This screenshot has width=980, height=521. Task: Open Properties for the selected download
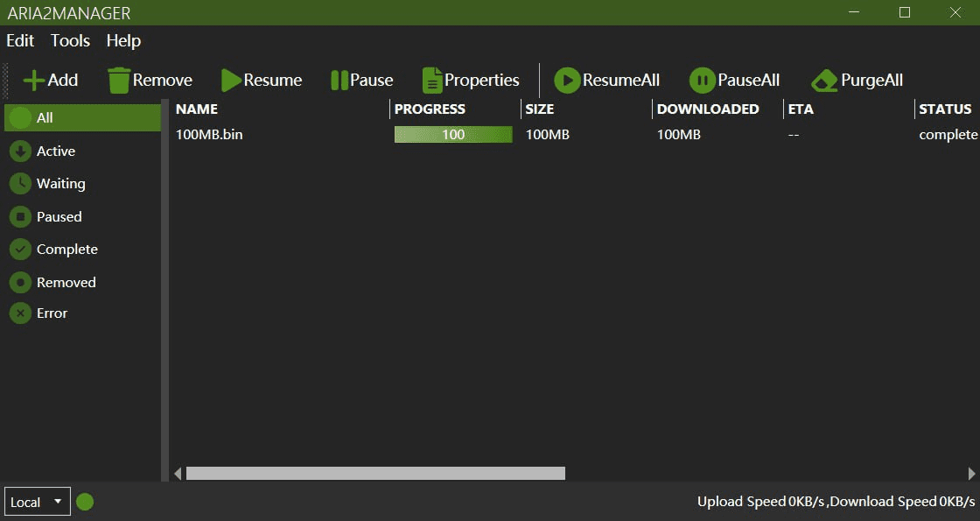click(x=471, y=81)
